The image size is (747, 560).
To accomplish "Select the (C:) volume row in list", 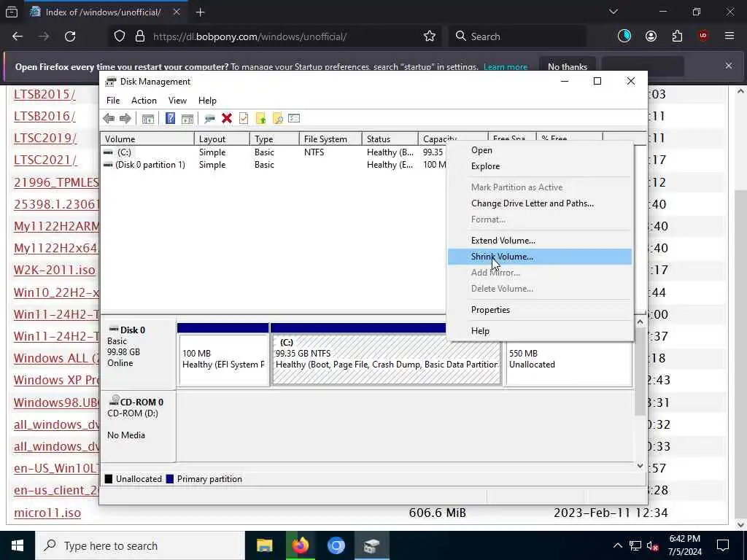I will (x=274, y=152).
